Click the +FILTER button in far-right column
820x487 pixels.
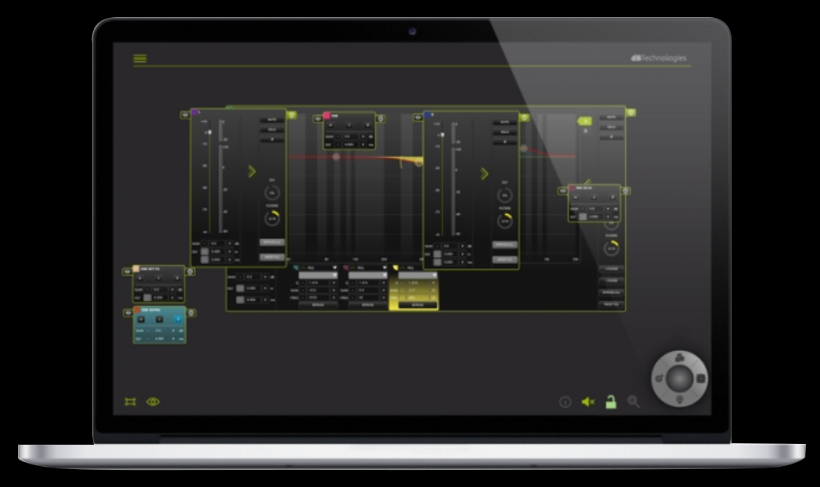[611, 269]
